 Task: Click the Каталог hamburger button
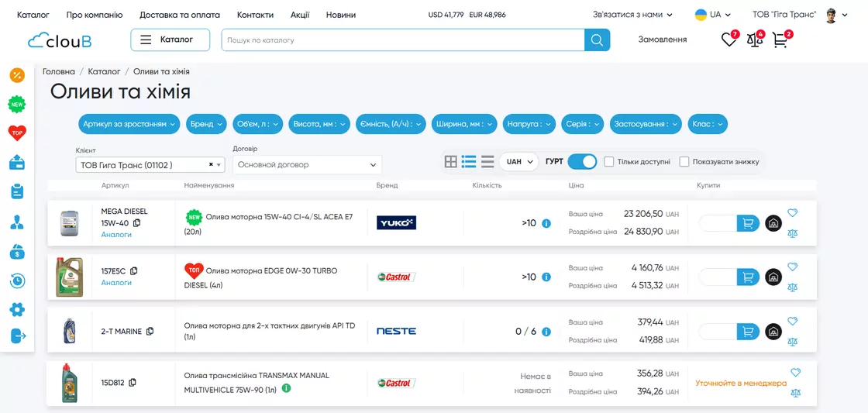[170, 40]
